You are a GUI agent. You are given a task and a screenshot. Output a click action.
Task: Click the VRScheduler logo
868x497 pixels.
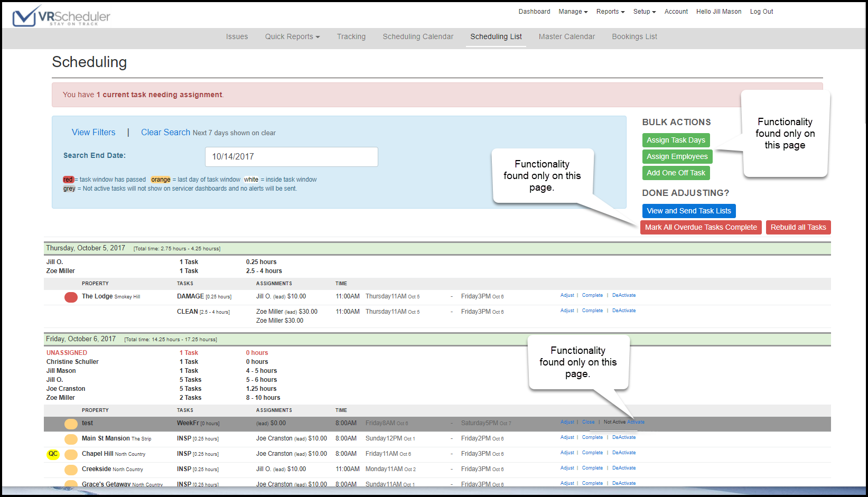coord(61,16)
